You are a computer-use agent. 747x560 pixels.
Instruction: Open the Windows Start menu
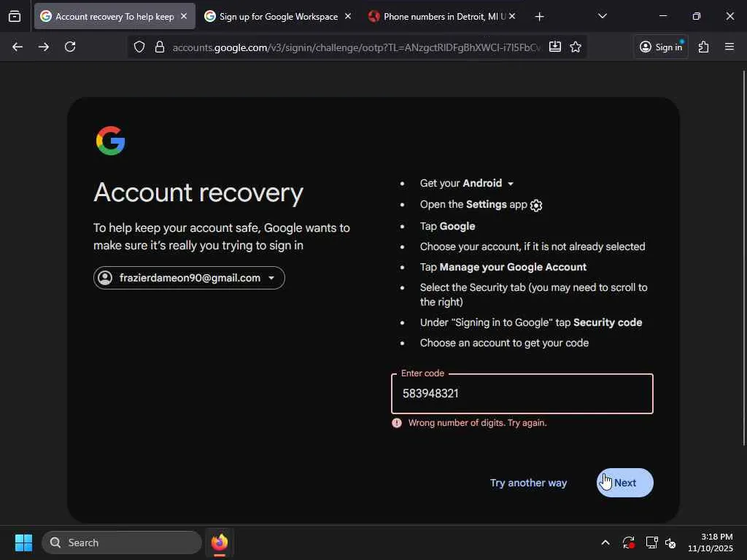point(23,542)
